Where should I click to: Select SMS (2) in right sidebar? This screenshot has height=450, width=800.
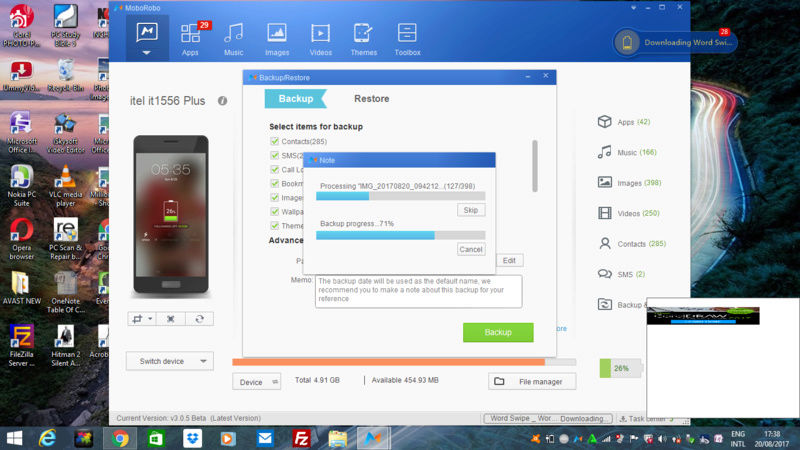(x=621, y=274)
